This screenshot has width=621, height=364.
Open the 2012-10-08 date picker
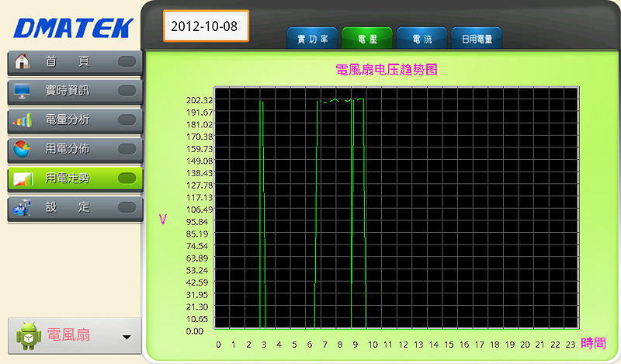point(206,26)
